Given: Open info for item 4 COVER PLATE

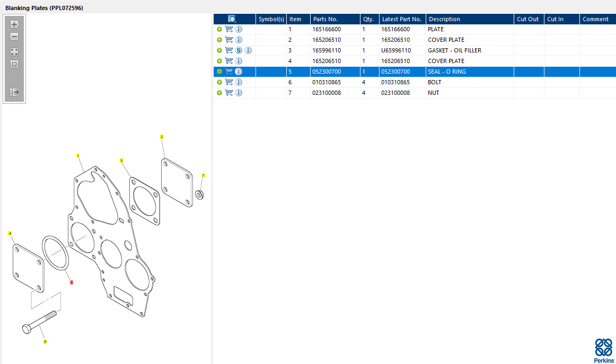Looking at the screenshot, I should pyautogui.click(x=239, y=61).
